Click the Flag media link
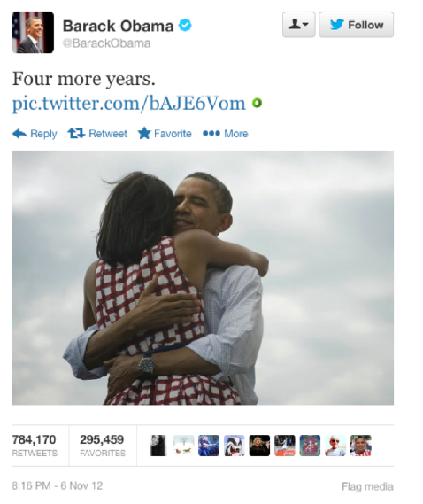 click(367, 486)
